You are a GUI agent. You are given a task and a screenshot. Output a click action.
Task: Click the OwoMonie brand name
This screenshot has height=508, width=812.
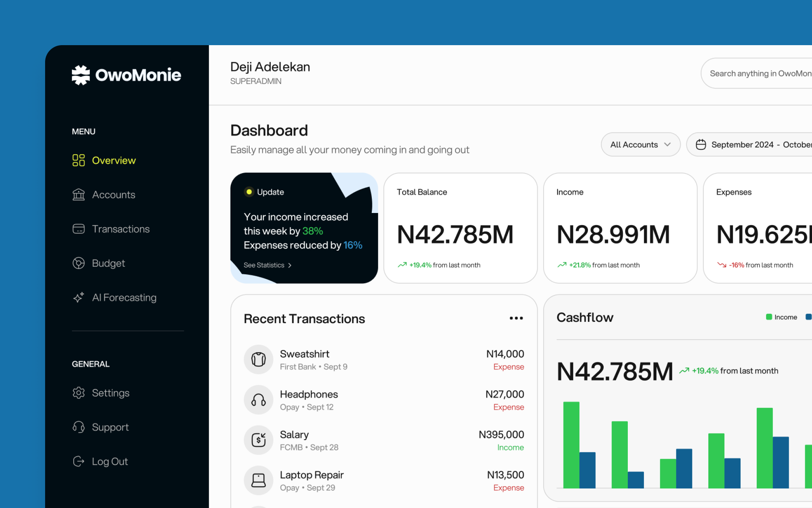pyautogui.click(x=138, y=75)
